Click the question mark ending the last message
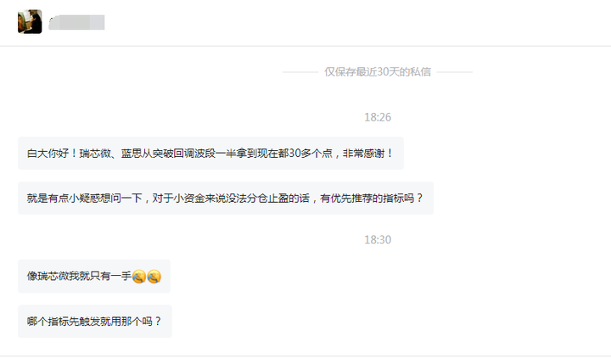This screenshot has width=611, height=364. pyautogui.click(x=158, y=322)
